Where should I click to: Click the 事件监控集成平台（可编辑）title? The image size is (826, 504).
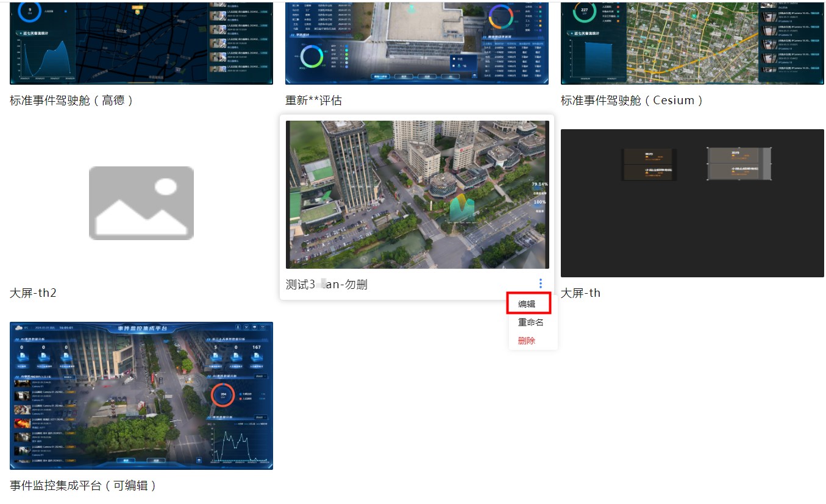coord(84,486)
